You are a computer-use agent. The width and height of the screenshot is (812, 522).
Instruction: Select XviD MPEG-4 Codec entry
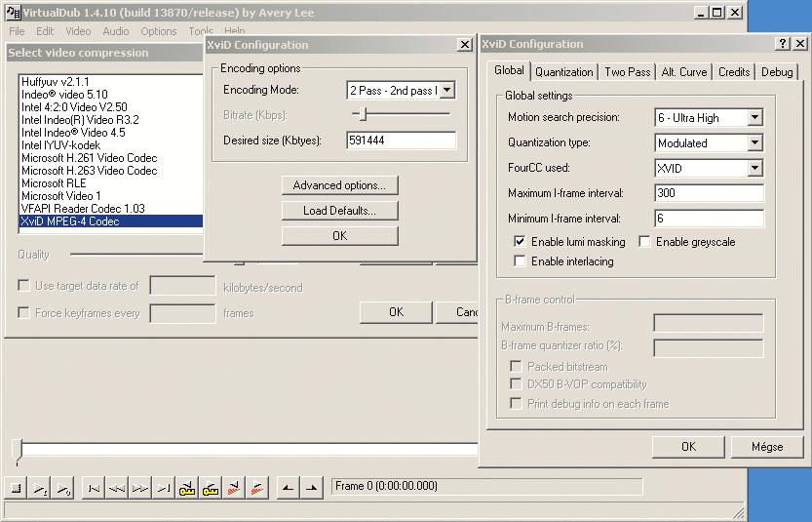[x=111, y=221]
